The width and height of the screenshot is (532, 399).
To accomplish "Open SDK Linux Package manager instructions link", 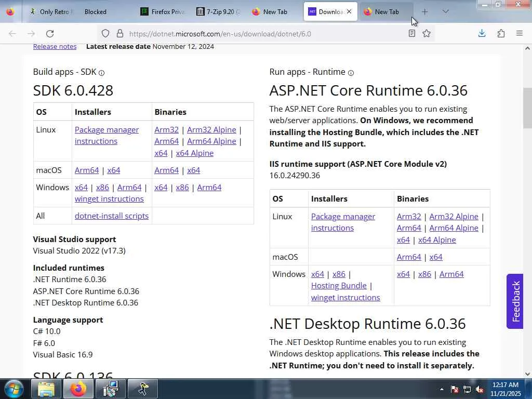I will pos(107,136).
